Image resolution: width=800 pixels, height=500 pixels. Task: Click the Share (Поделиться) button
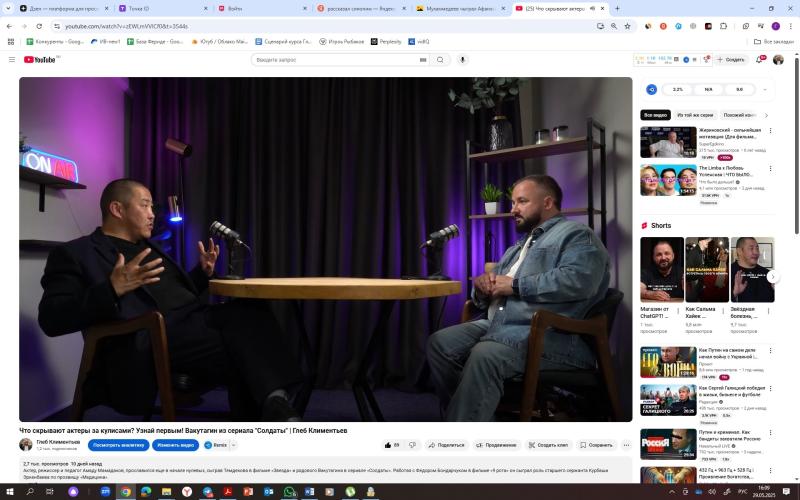click(446, 445)
